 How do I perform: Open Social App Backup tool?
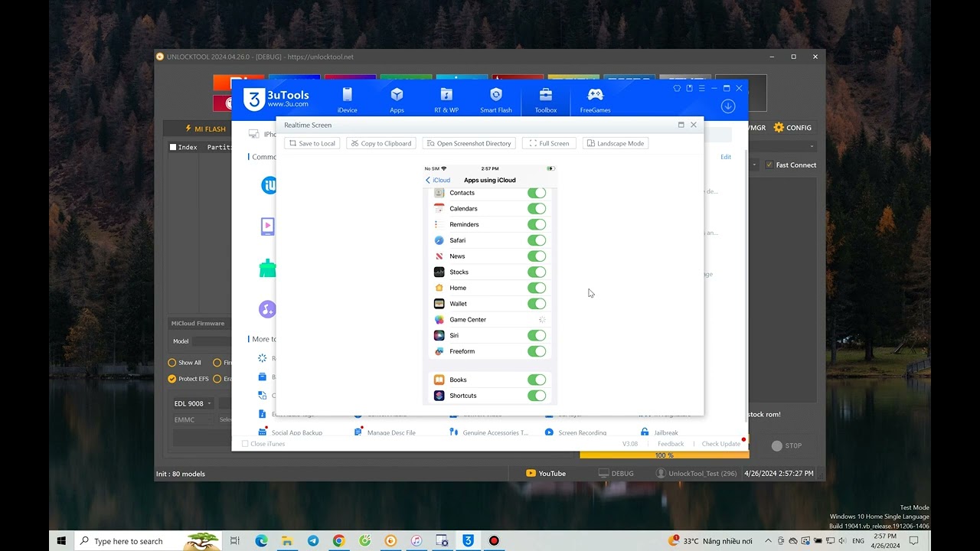(290, 432)
